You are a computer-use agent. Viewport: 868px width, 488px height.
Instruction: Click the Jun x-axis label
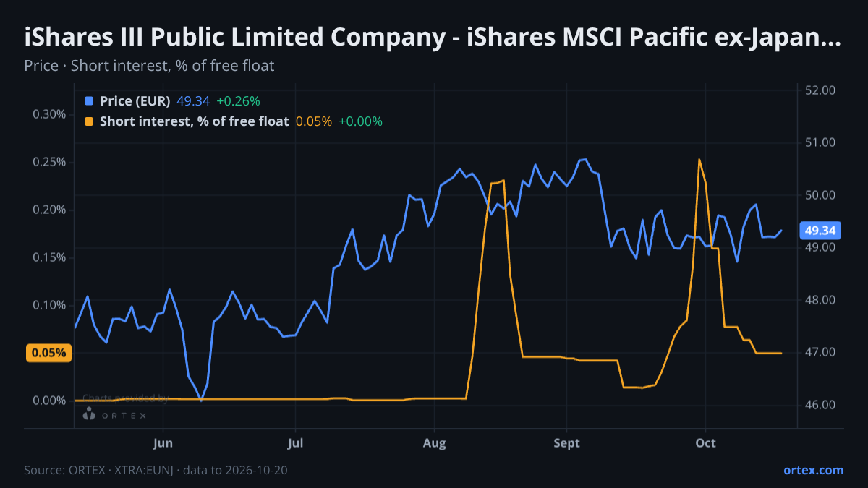pos(163,443)
